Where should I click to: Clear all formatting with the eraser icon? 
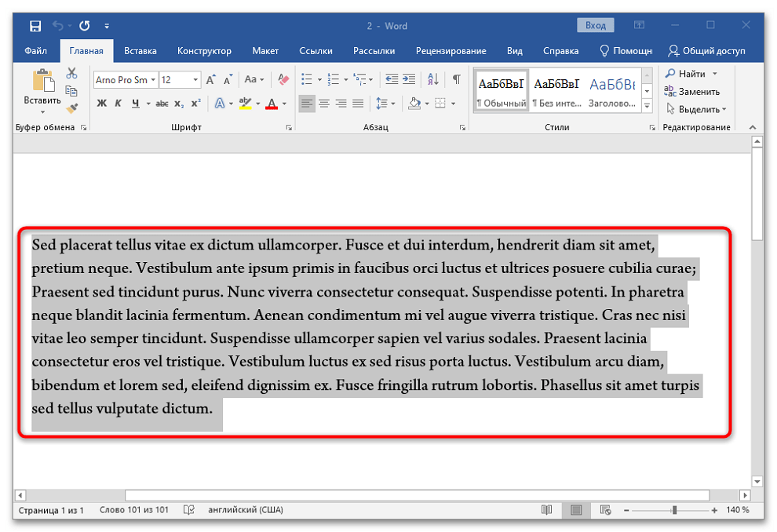[283, 79]
